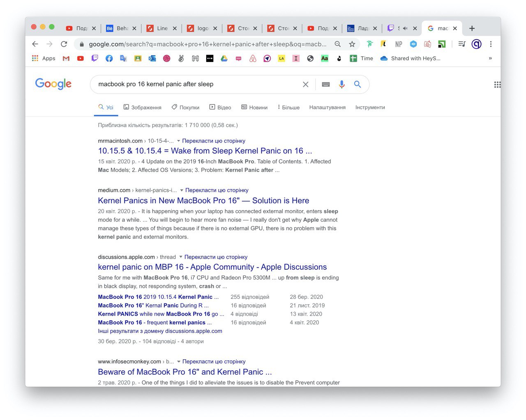The width and height of the screenshot is (526, 420).
Task: Expand options arrow for medium.com result
Action: coord(182,190)
